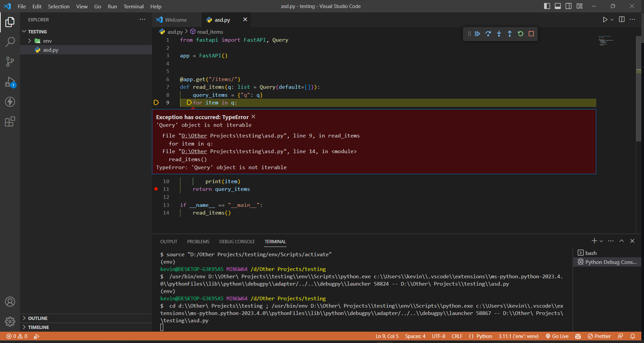Viewport: 644px width, 343px height.
Task: Dismiss the TypeError exception popup
Action: click(x=253, y=116)
